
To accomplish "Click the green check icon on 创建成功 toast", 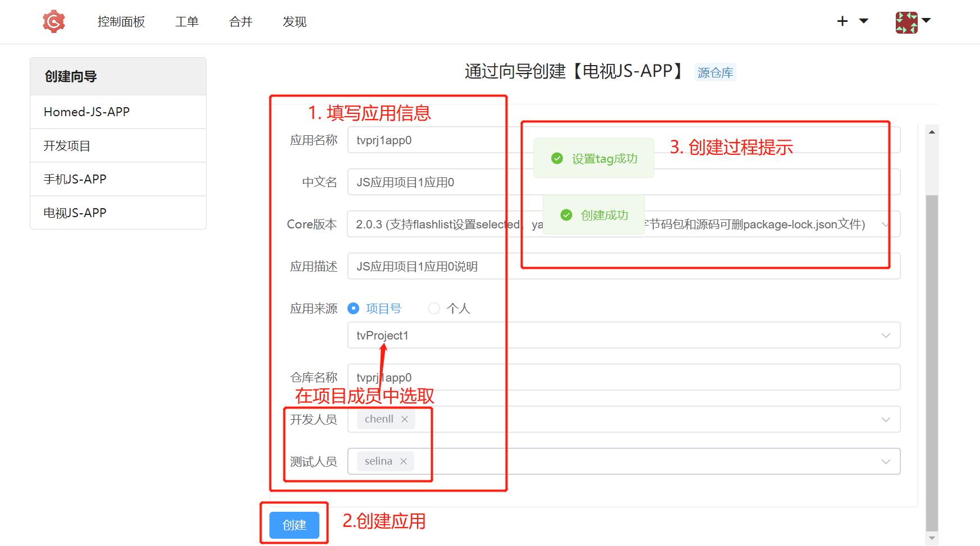I will click(x=566, y=215).
